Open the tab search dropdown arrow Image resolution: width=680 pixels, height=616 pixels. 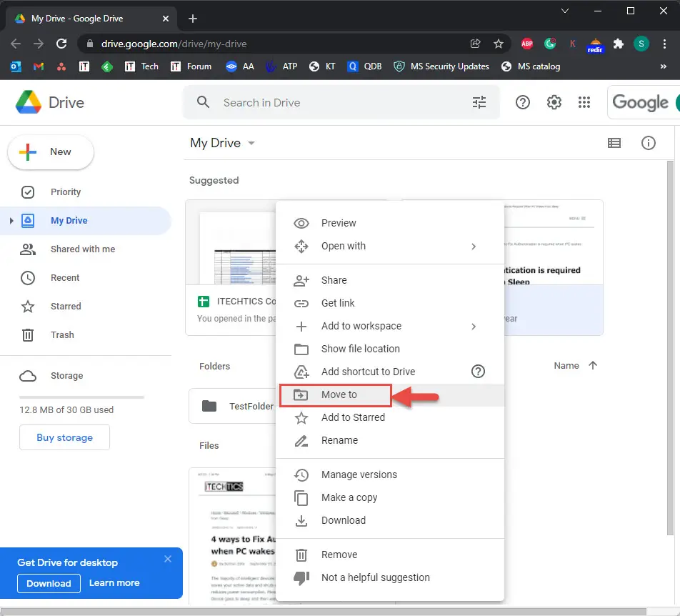pyautogui.click(x=564, y=11)
